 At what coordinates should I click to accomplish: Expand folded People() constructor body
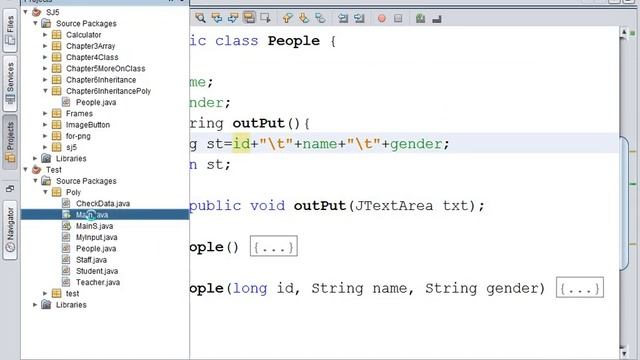273,246
